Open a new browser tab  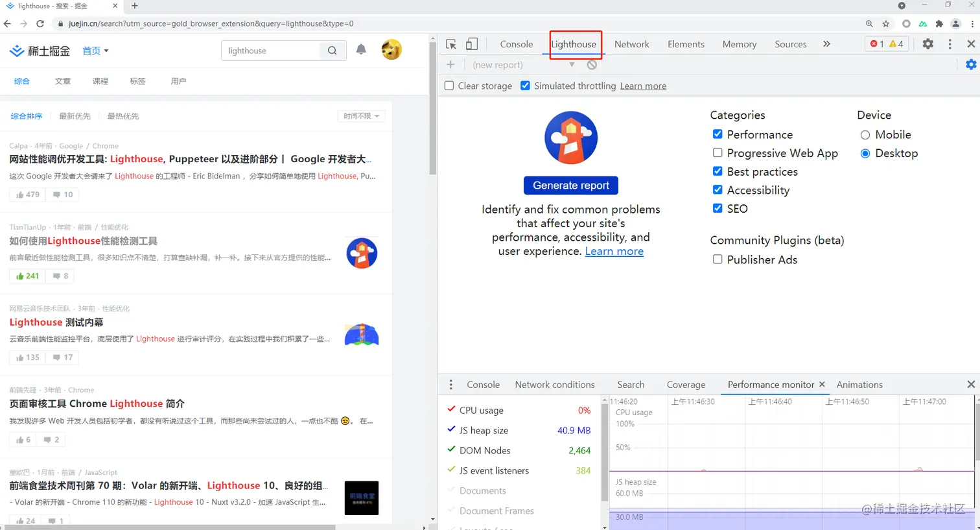135,6
